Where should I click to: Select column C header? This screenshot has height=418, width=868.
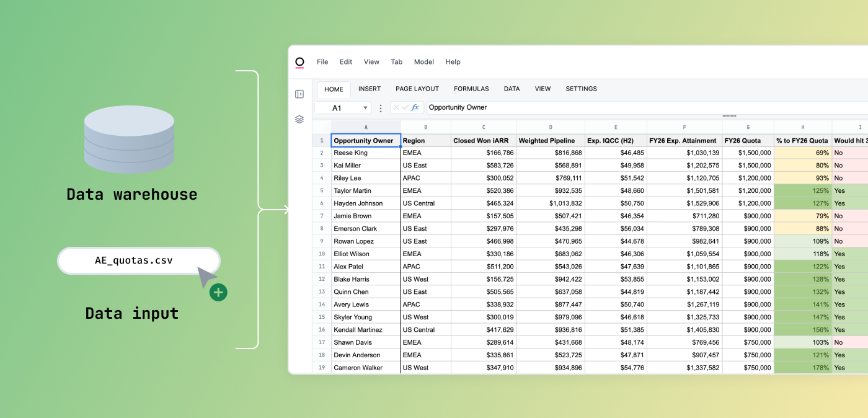pyautogui.click(x=484, y=127)
